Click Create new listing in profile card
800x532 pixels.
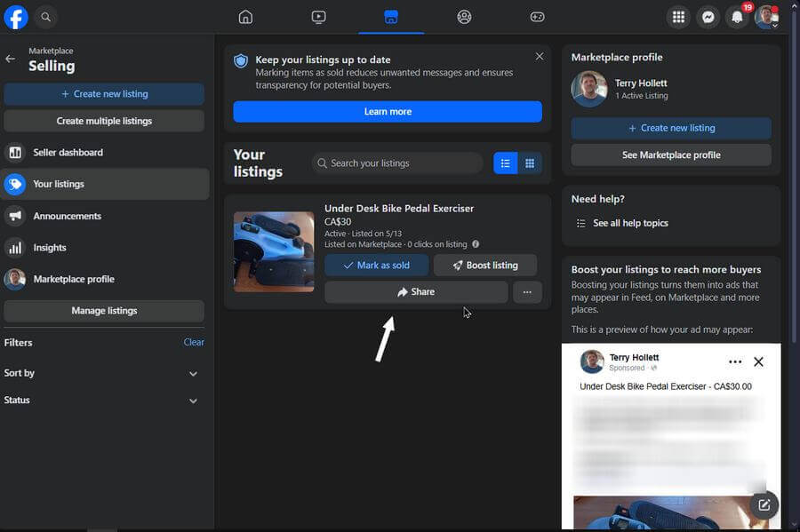tap(671, 128)
